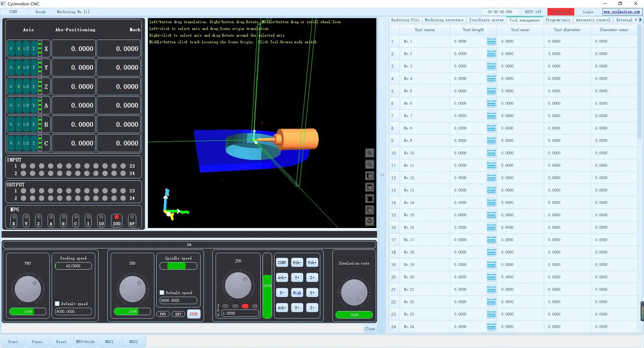This screenshot has width=644, height=348.
Task: Enable Default speed checkbox under Spindle speed
Action: (x=162, y=293)
